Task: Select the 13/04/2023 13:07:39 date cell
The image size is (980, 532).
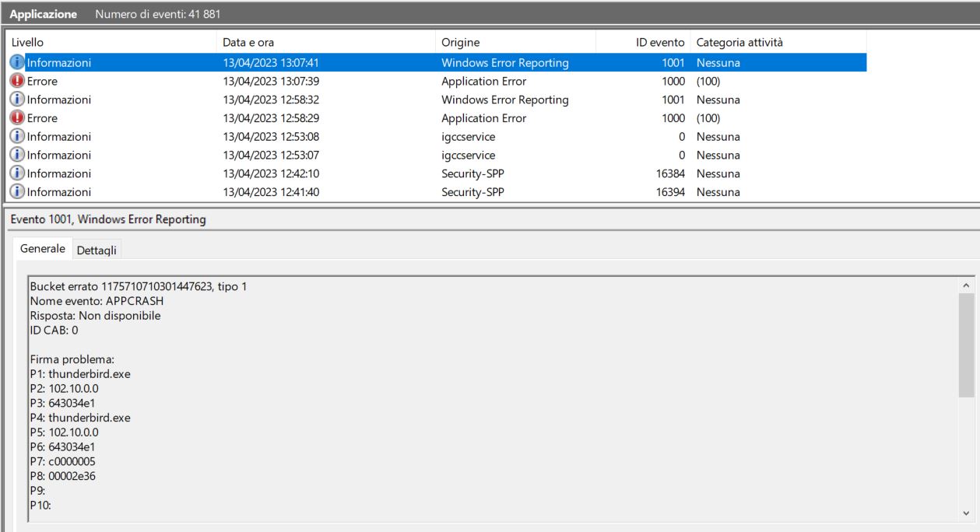Action: pos(270,81)
